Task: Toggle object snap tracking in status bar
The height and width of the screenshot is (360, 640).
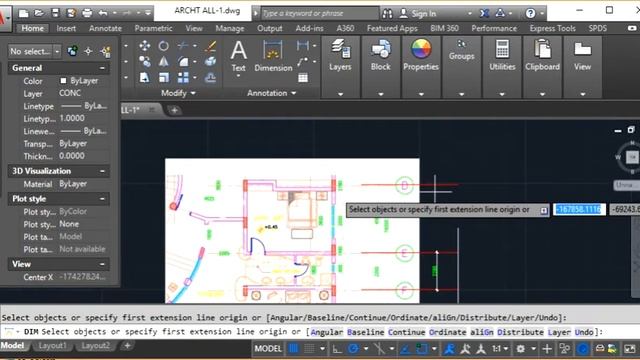Action: point(405,349)
